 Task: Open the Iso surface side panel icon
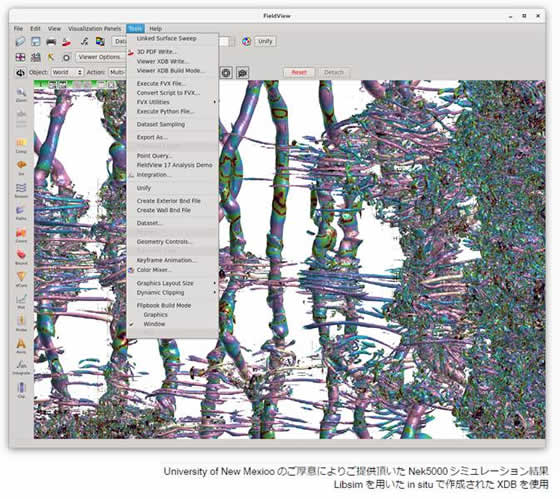pyautogui.click(x=21, y=168)
